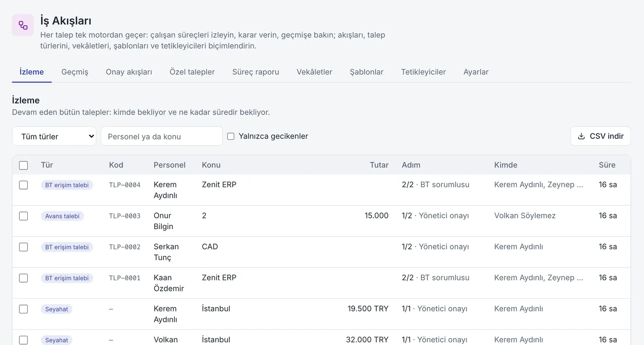
Task: Click the Tutar column header
Action: (x=379, y=165)
